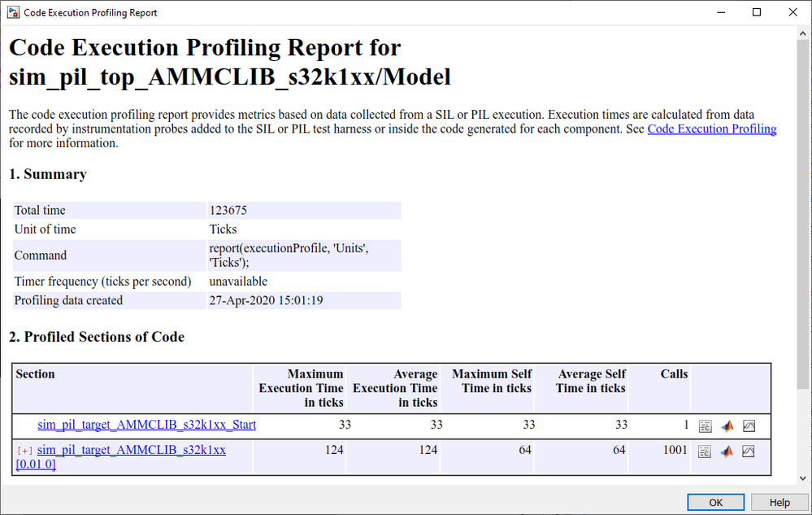
Task: Click the 'Command' label in summary table
Action: tap(41, 255)
